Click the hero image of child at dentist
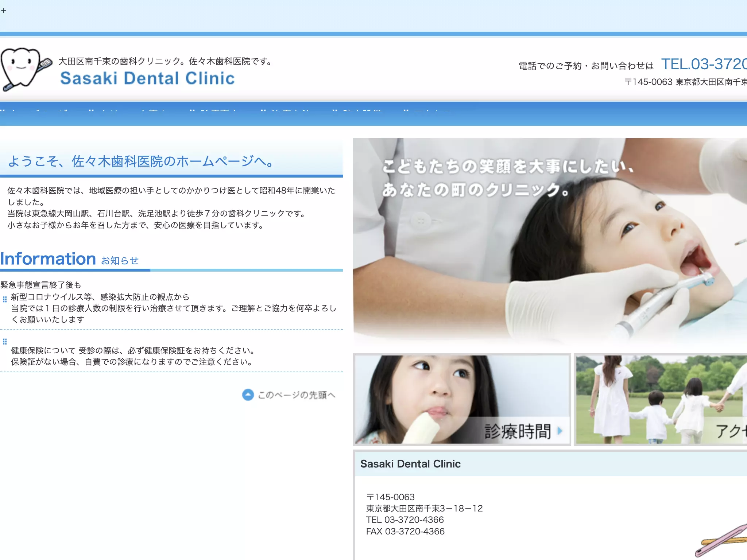 point(550,241)
